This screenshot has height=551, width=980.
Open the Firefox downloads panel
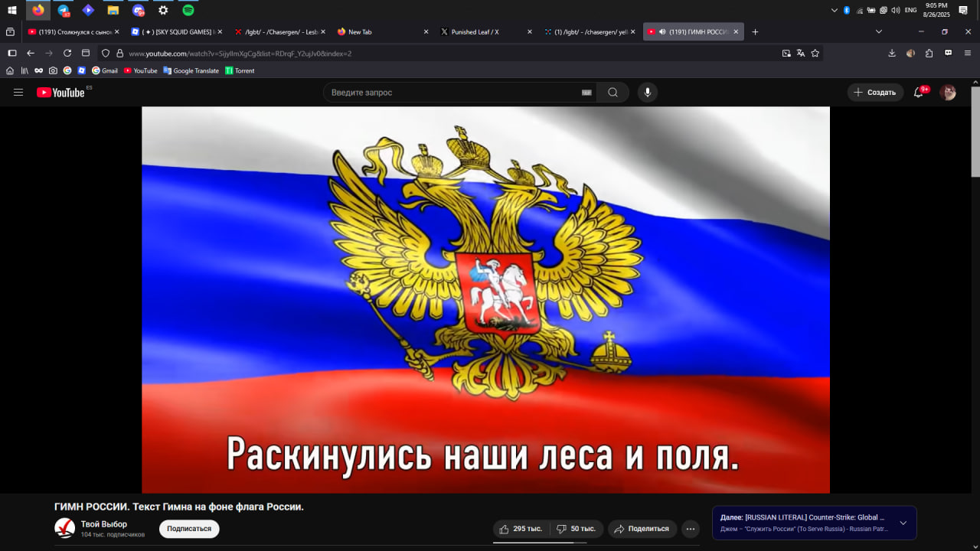point(892,54)
